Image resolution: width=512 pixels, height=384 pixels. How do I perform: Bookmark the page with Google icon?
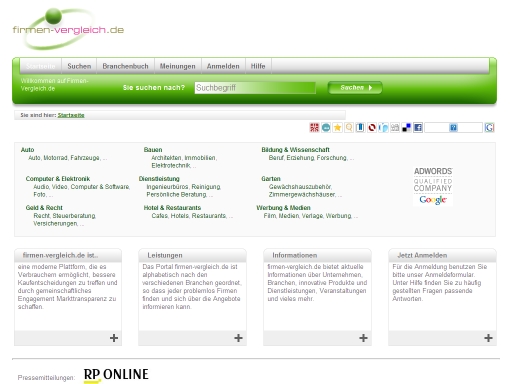(x=489, y=127)
